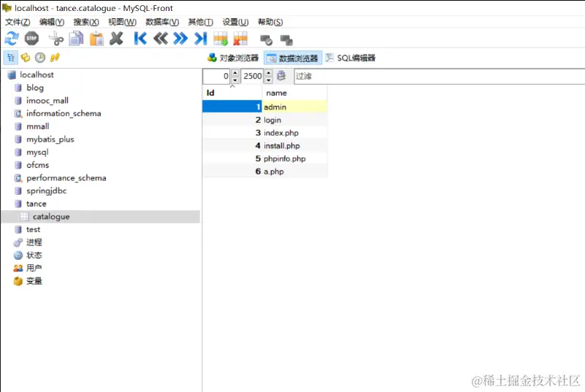Viewport: 585px width, 392px height.
Task: Open the 数据库 menu
Action: click(x=162, y=22)
